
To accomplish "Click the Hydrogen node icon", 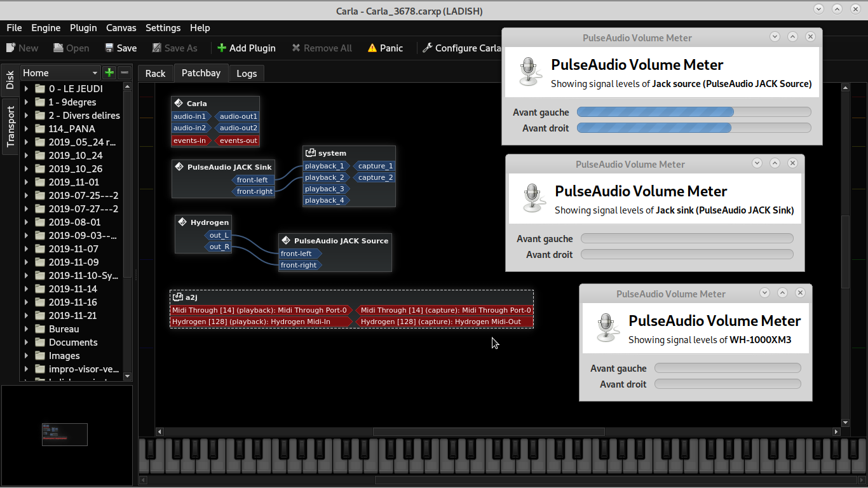I will tap(182, 222).
